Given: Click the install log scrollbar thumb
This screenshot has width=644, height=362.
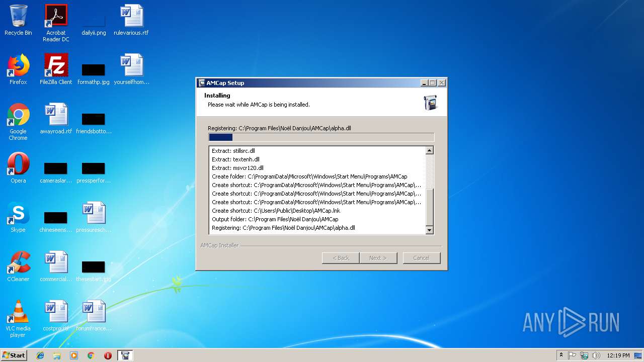Looking at the screenshot, I should [x=430, y=208].
